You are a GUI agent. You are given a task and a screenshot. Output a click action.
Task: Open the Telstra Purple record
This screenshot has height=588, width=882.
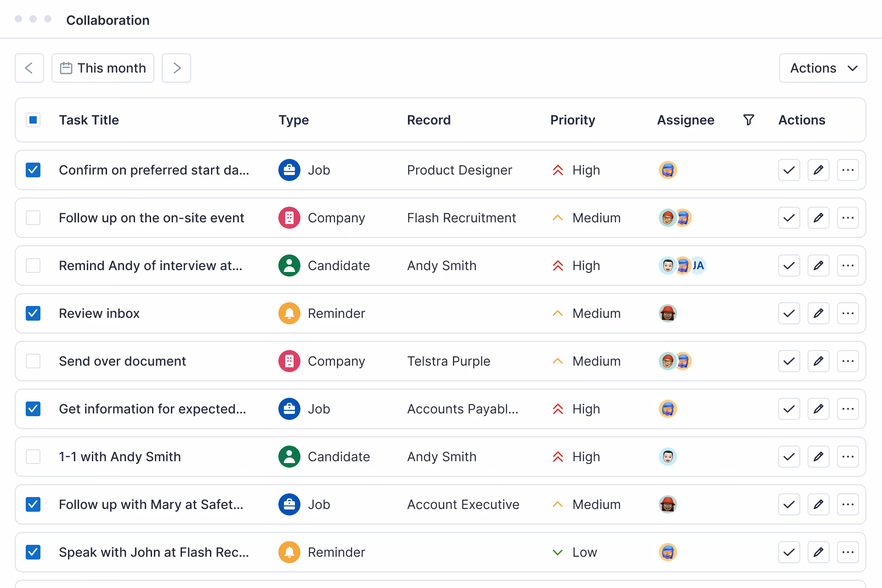click(449, 361)
